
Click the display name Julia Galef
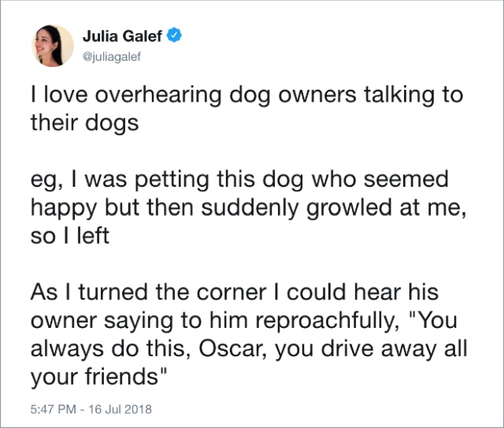coord(124,35)
